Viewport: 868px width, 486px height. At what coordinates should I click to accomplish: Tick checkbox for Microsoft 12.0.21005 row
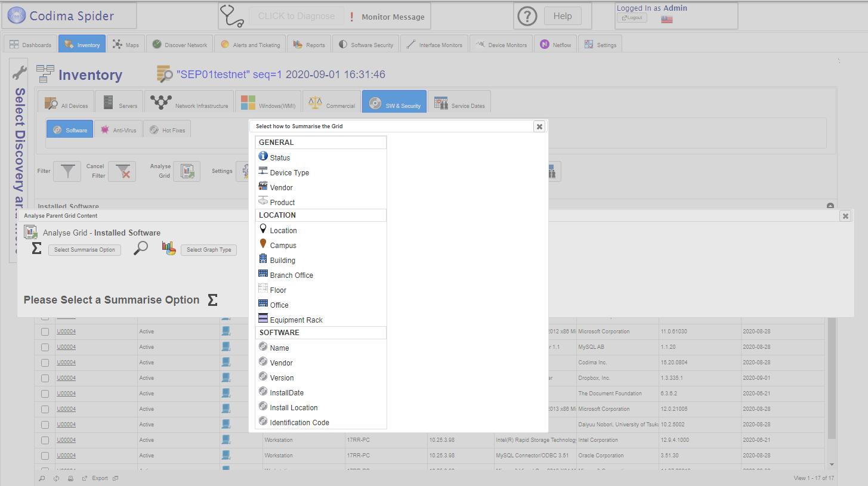coord(45,409)
